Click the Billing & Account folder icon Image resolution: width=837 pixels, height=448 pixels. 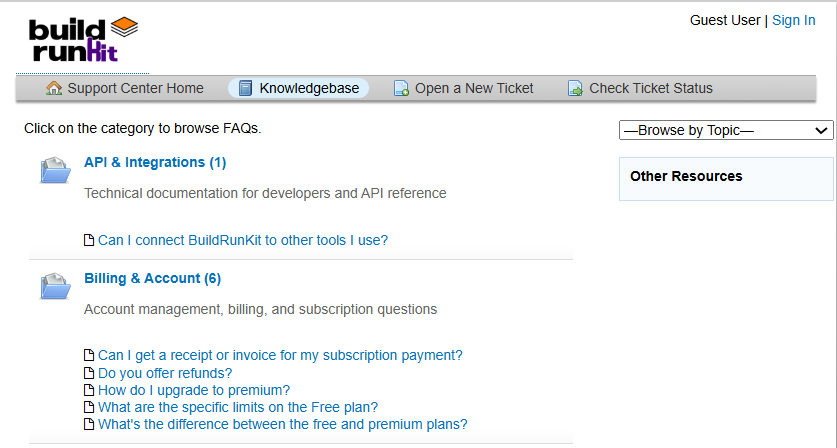pos(55,286)
